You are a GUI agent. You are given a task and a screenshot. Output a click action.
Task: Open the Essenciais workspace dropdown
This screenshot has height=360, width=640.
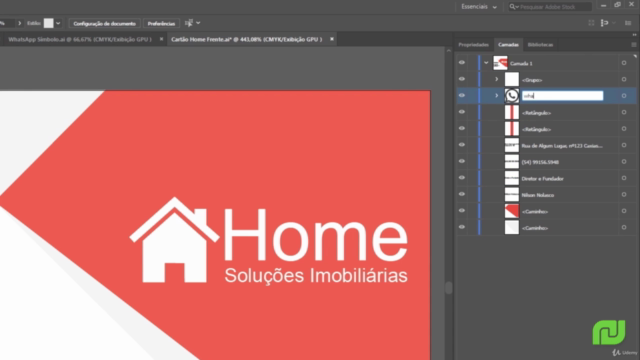(x=479, y=7)
